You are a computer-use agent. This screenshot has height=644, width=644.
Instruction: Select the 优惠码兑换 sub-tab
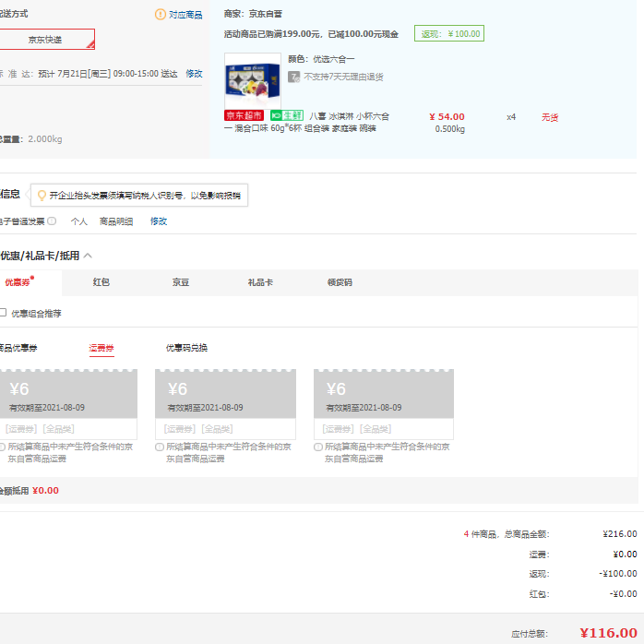(x=186, y=348)
